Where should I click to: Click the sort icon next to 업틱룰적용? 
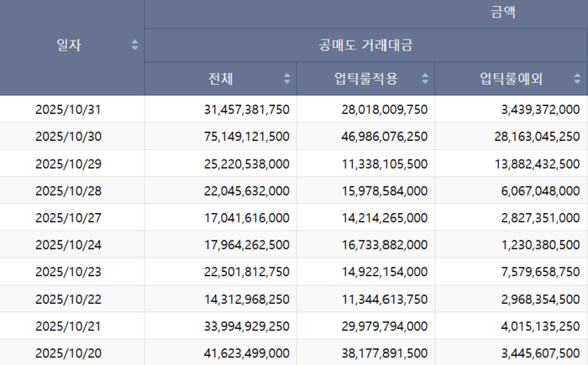click(x=425, y=79)
